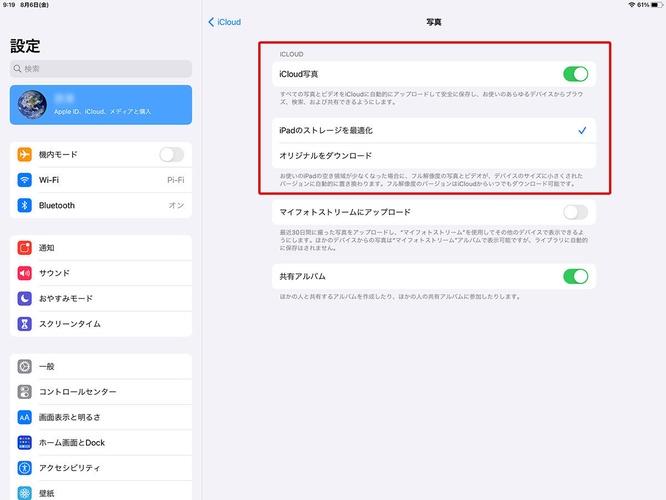Screen dimensions: 666x500
Task: Tap the Earth profile avatar
Action: (x=32, y=105)
